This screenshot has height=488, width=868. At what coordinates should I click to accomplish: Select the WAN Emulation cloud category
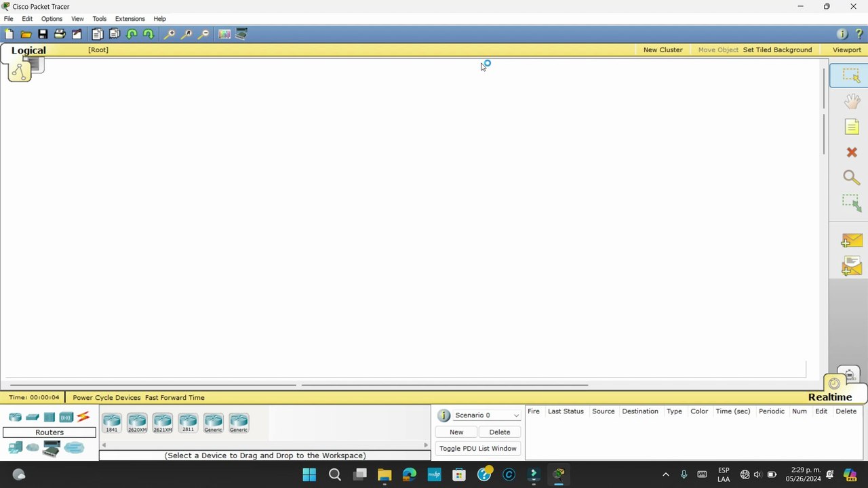pyautogui.click(x=33, y=447)
